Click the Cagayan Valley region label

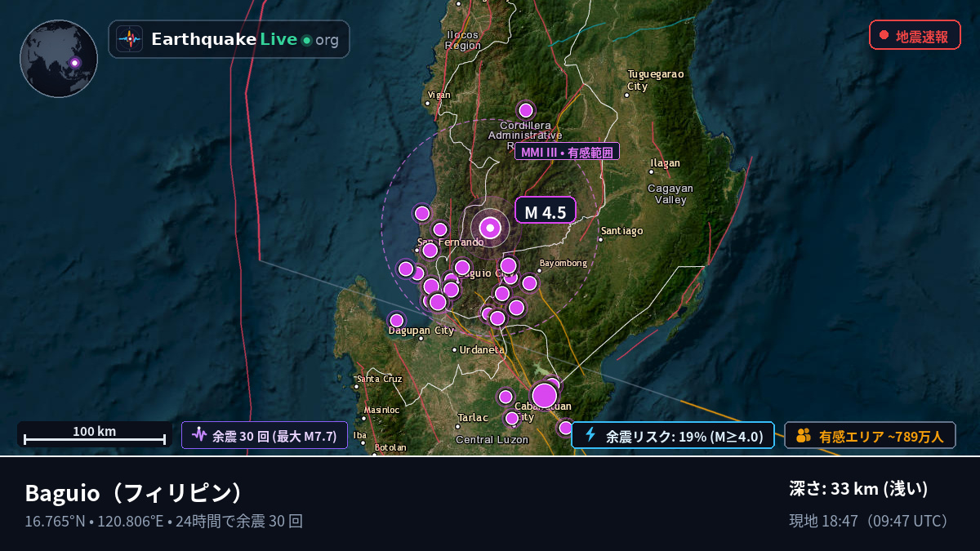670,193
